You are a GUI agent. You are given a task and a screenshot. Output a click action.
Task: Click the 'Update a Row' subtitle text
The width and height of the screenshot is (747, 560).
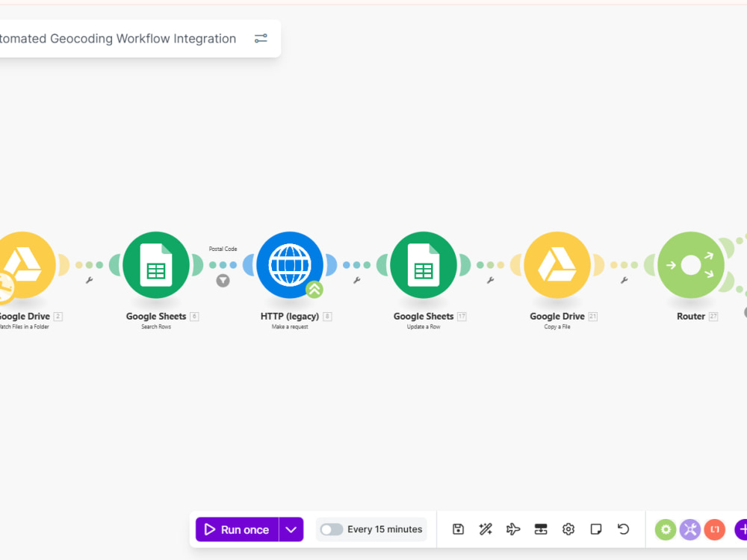tap(424, 327)
